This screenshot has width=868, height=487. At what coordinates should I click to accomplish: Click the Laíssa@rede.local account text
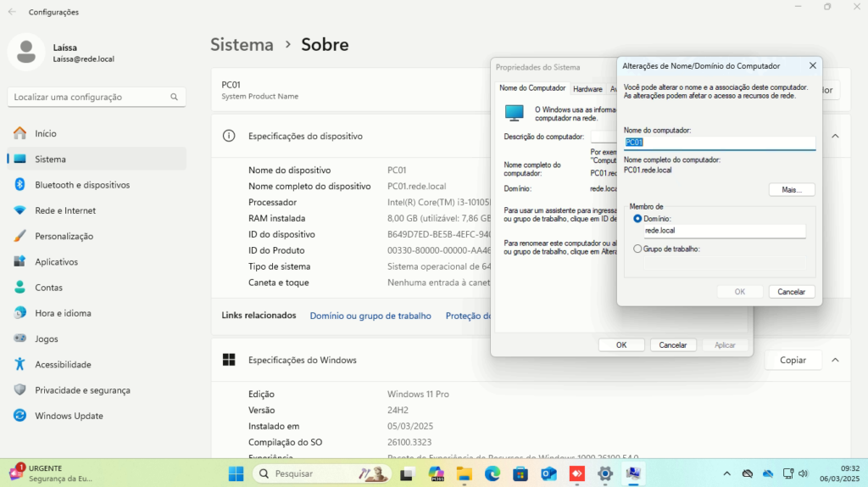(84, 59)
